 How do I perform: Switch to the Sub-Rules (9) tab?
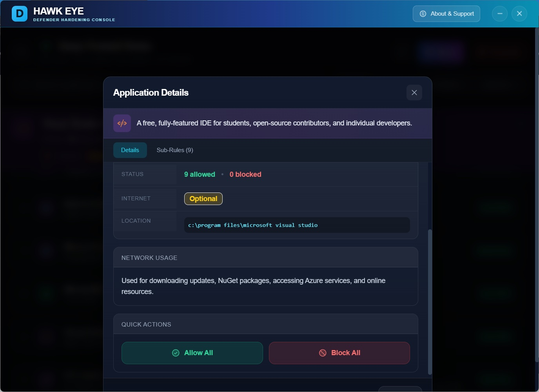pos(175,150)
